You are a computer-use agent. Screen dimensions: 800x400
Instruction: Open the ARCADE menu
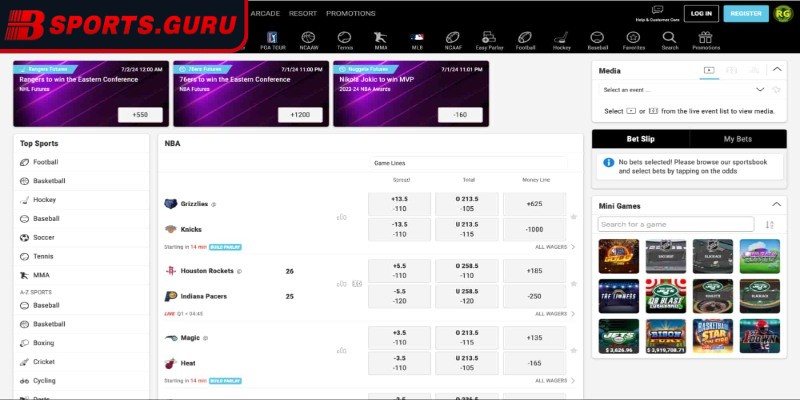[265, 13]
